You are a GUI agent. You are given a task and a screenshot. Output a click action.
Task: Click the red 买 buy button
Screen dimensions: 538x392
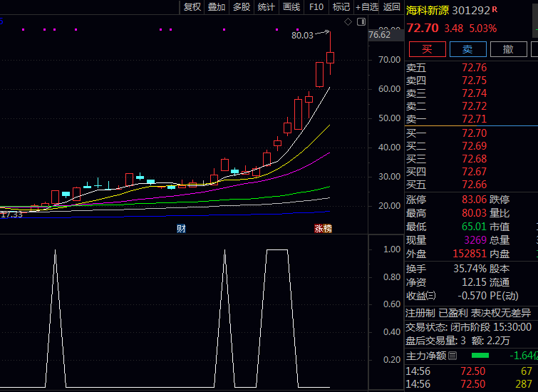pos(427,49)
